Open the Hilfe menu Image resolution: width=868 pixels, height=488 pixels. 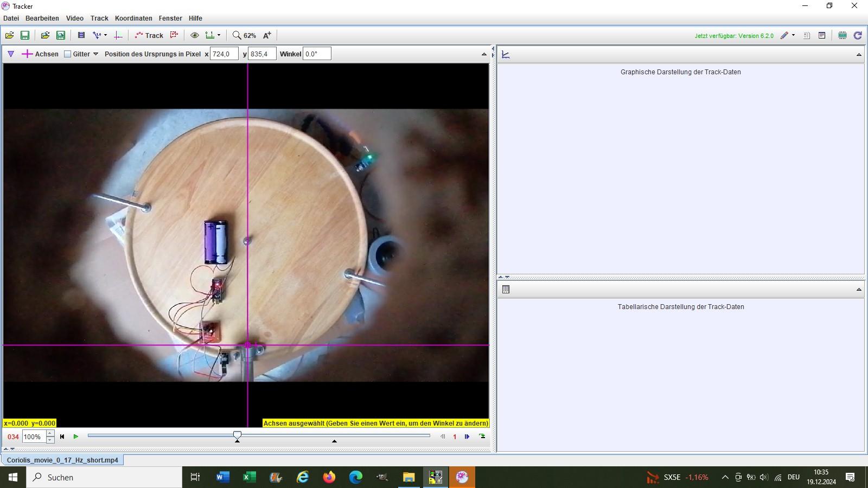pyautogui.click(x=195, y=18)
